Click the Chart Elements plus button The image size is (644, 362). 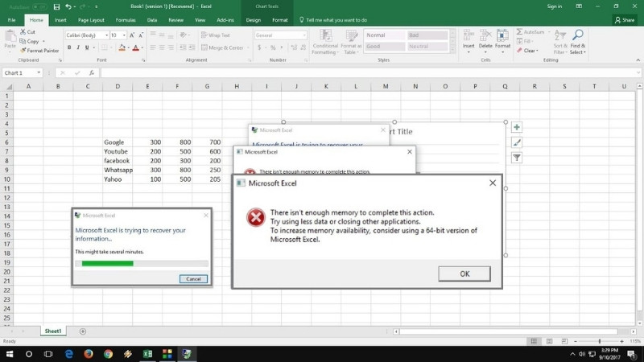click(x=516, y=127)
